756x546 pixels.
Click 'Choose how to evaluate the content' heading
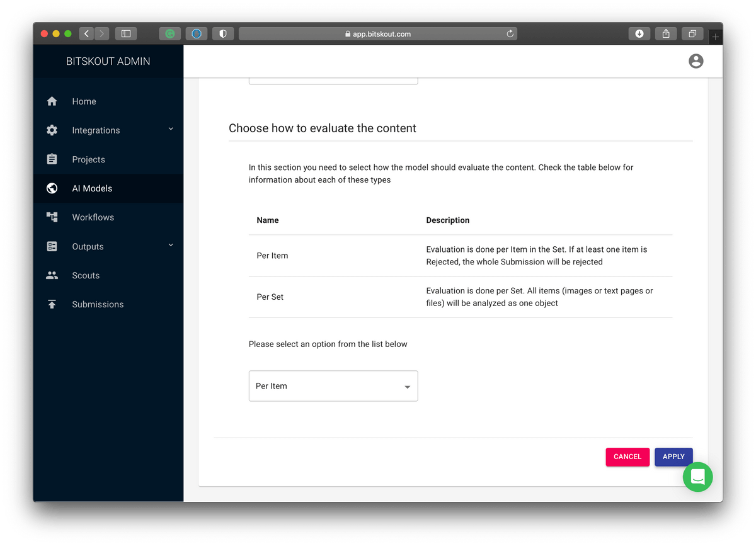coord(323,128)
